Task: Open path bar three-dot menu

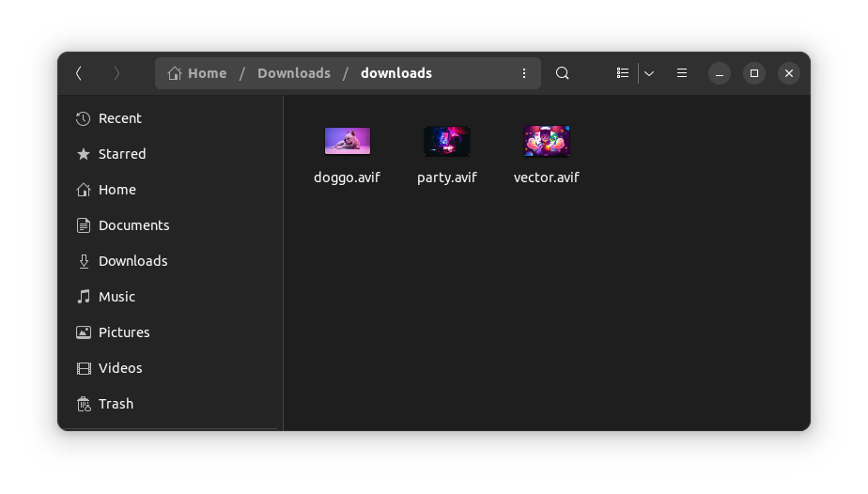Action: [524, 73]
